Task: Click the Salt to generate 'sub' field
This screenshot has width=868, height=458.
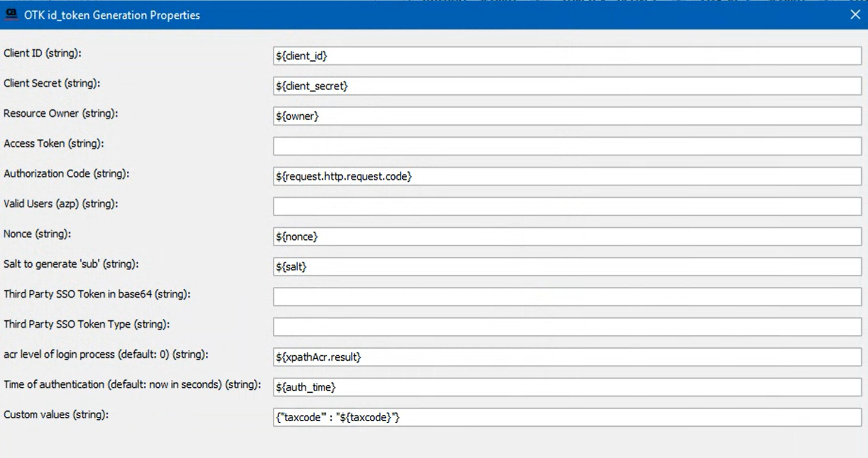Action: click(x=567, y=266)
